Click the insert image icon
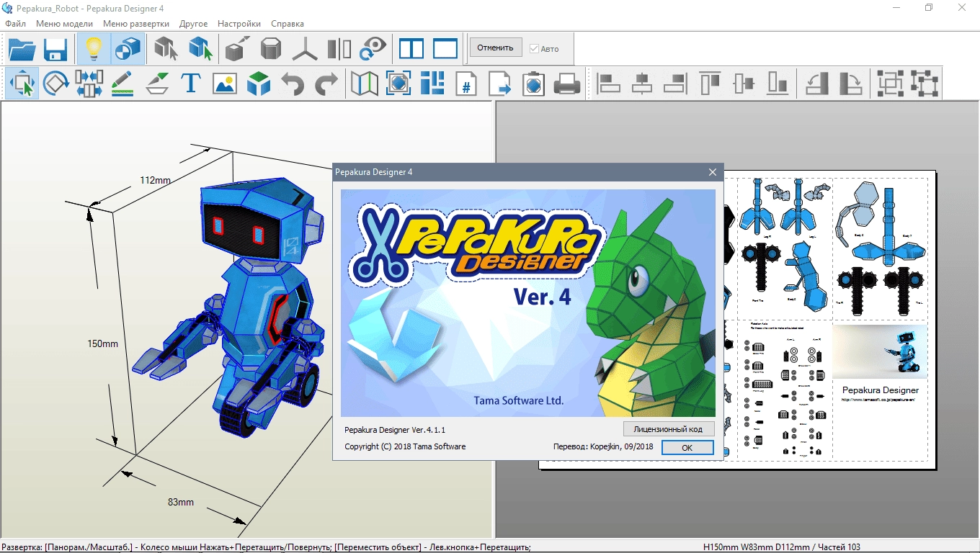980x553 pixels. pos(225,84)
